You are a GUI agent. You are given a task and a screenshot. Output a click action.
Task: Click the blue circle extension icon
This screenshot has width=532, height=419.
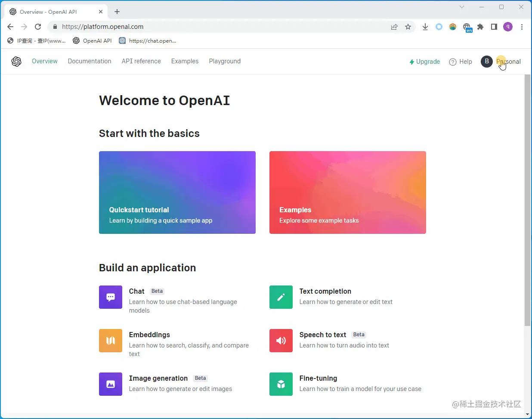[439, 27]
